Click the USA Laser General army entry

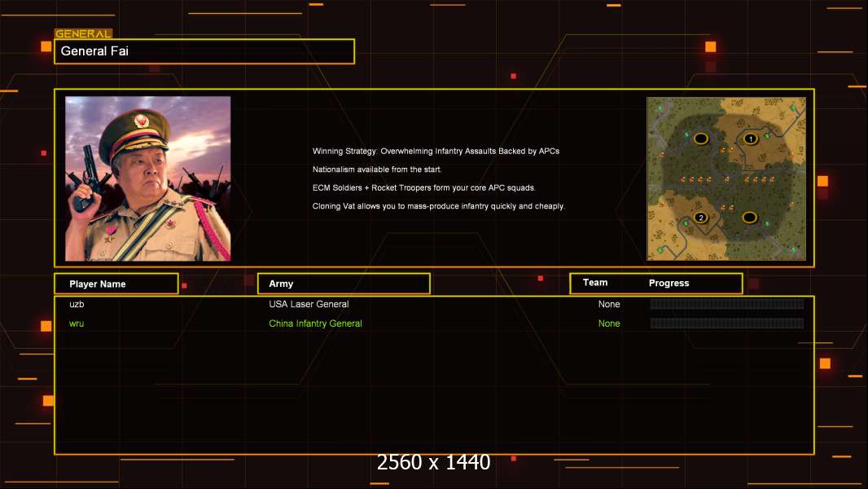309,304
